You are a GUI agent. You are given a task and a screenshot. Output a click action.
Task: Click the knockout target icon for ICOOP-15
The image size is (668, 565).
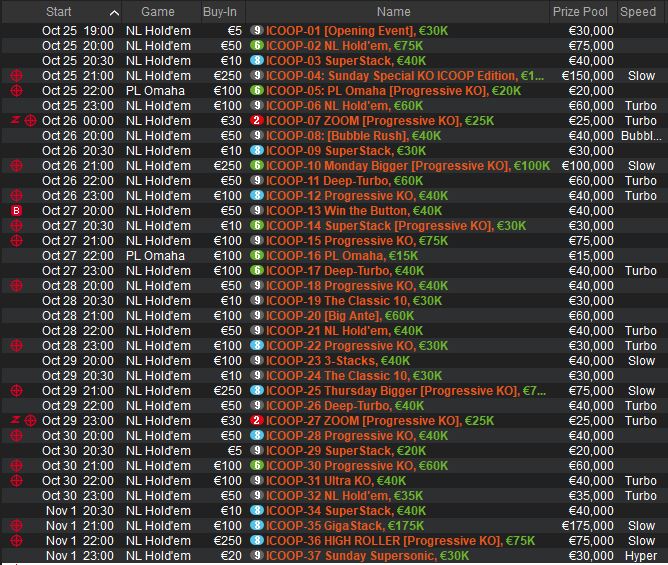(16, 241)
